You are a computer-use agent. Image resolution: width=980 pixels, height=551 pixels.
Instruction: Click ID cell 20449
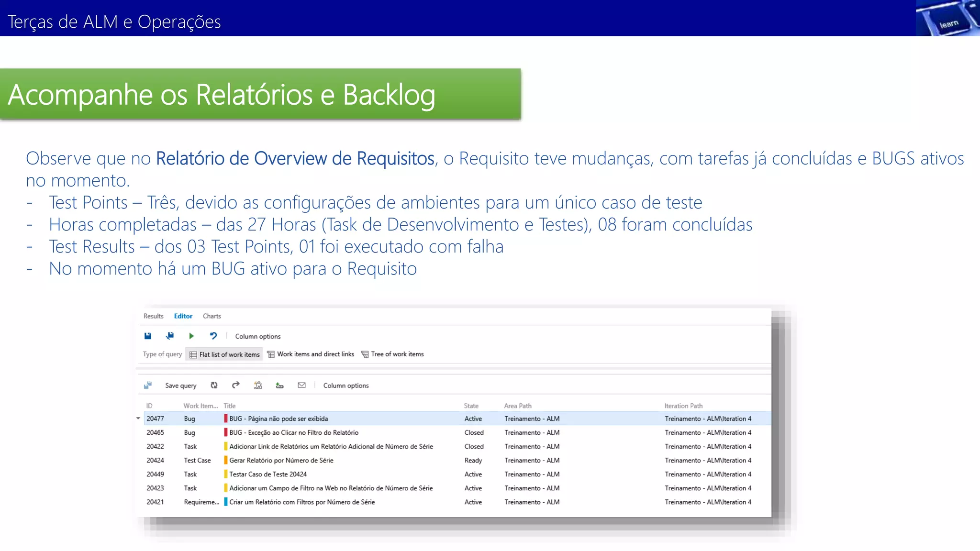tap(155, 474)
